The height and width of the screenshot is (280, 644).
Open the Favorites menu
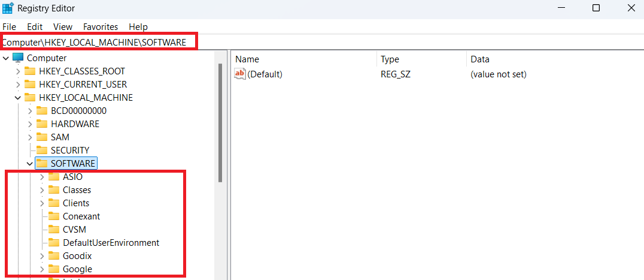pos(101,27)
